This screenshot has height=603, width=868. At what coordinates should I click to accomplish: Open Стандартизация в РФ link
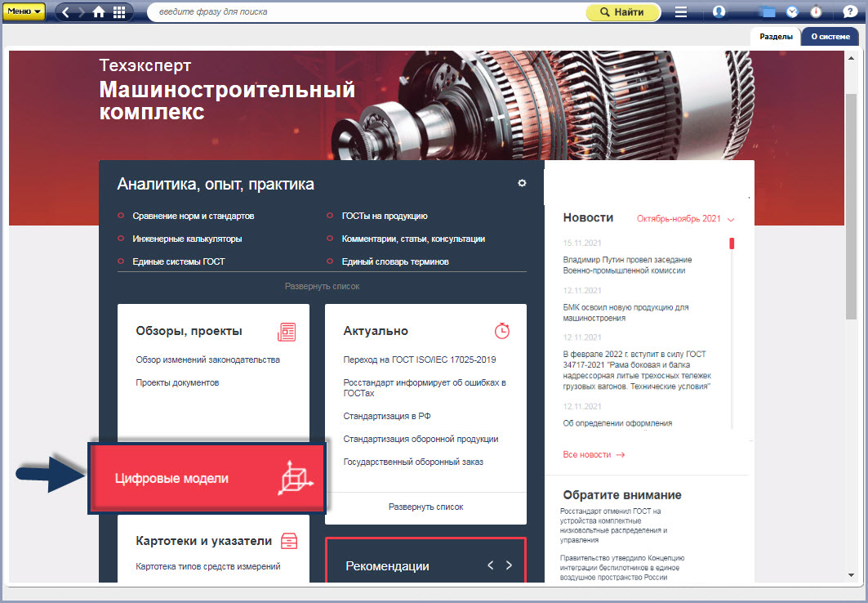[x=387, y=416]
